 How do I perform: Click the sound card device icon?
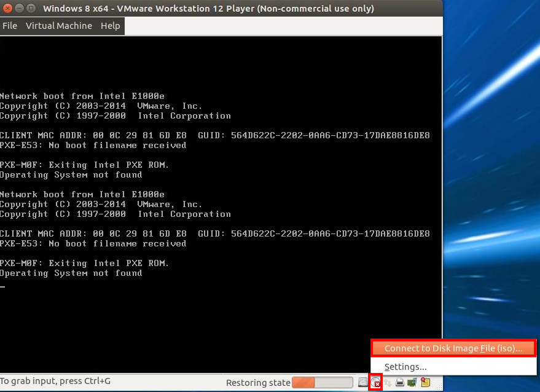tap(412, 382)
